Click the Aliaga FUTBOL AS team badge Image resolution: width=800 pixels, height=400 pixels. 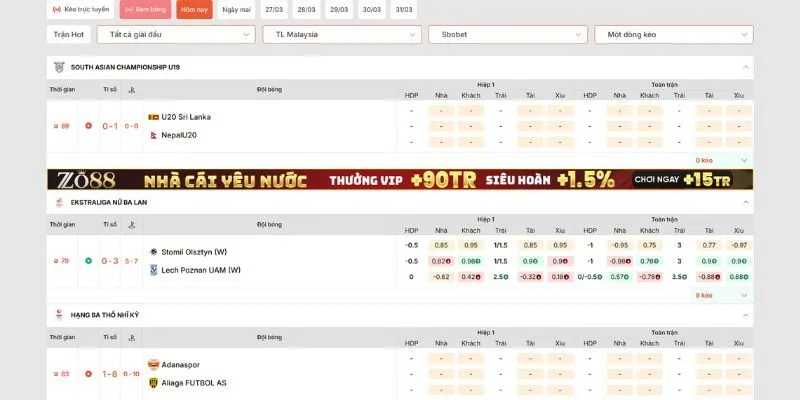(154, 382)
